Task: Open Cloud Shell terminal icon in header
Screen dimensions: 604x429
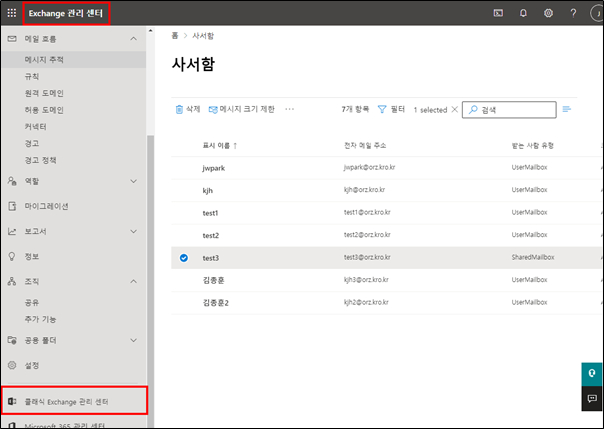Action: [x=498, y=13]
